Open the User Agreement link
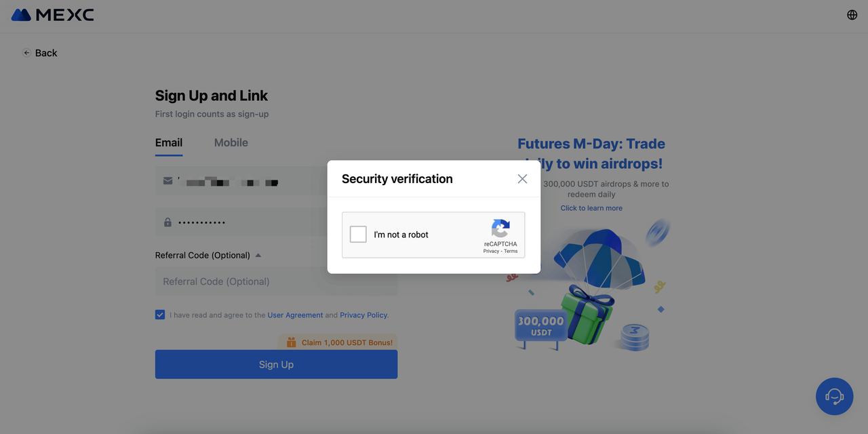 (295, 315)
